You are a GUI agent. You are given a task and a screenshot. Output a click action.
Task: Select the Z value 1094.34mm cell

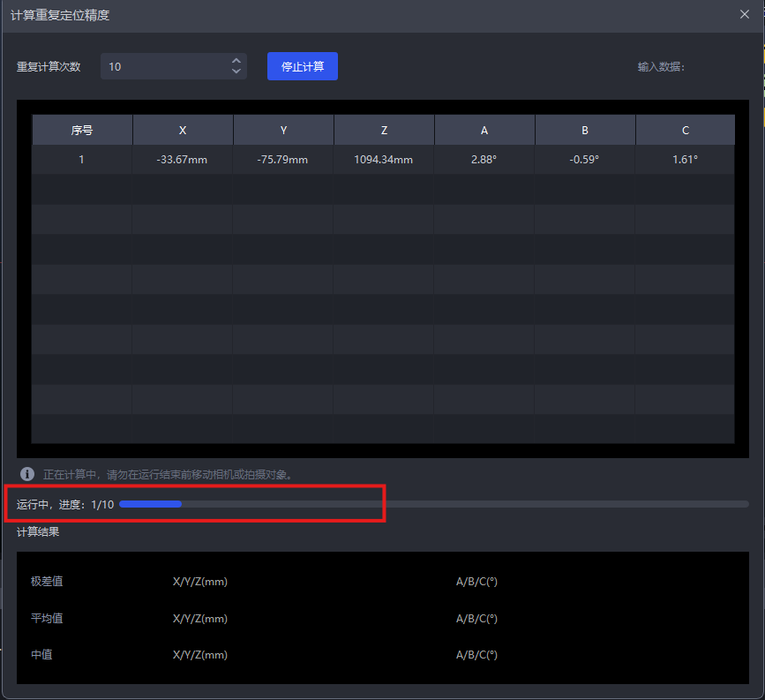384,160
